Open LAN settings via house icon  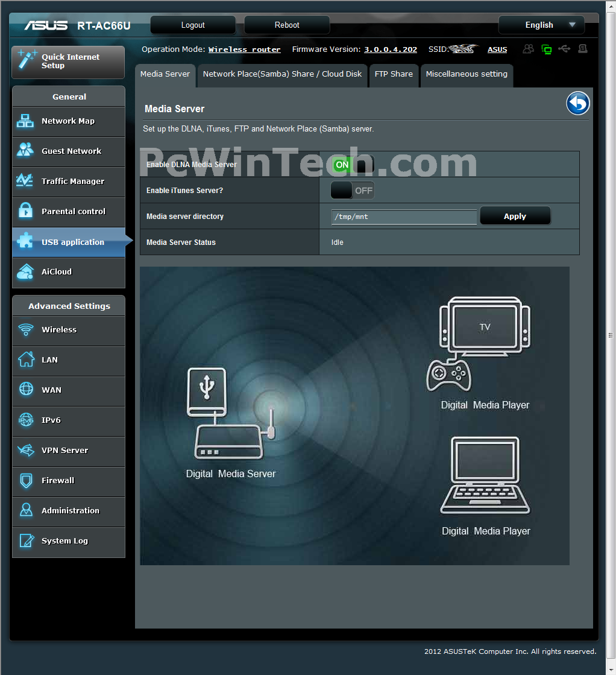coord(26,359)
